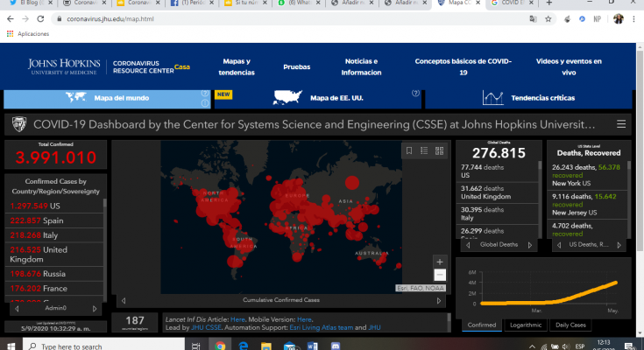Reload the page with browser refresh icon

click(x=40, y=19)
